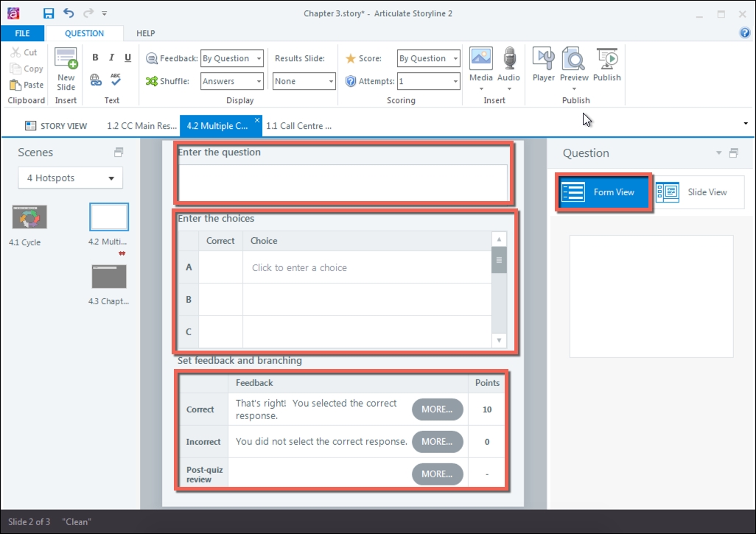Copy the selection

click(x=27, y=68)
